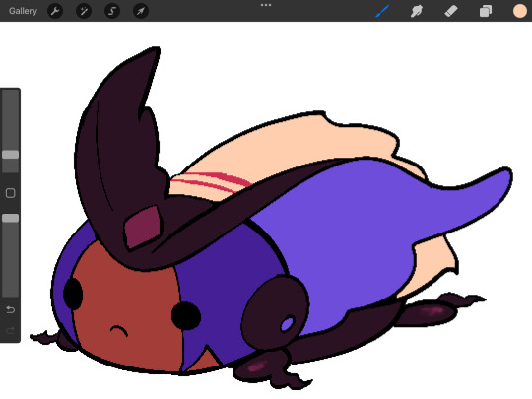
Task: Select the Smudge finger tool
Action: [417, 11]
